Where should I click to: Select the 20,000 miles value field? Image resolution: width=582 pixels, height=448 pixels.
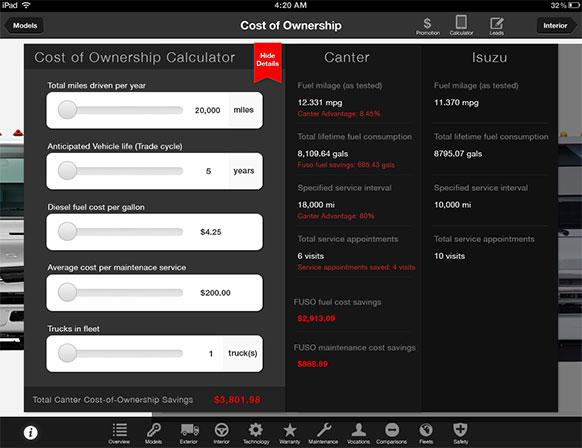coord(207,110)
